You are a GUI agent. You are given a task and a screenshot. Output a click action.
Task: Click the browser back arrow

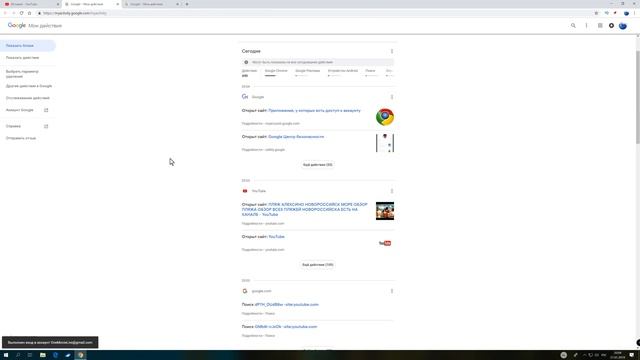[x=5, y=13]
